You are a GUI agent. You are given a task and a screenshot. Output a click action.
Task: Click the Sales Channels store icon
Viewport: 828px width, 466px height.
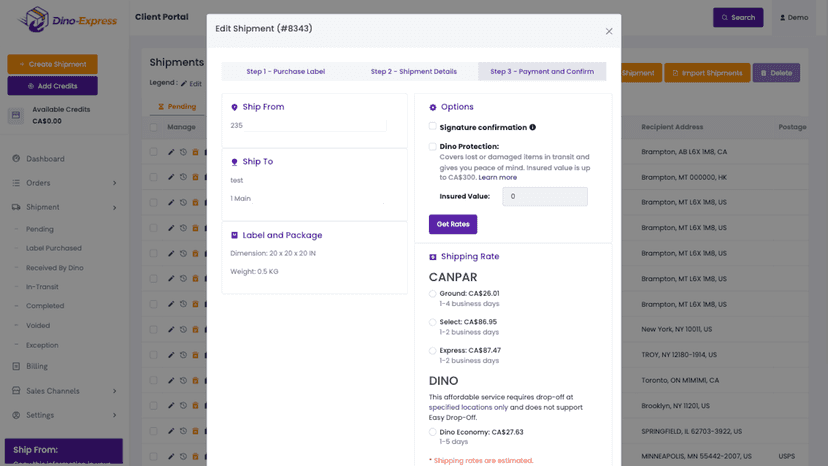coord(16,391)
